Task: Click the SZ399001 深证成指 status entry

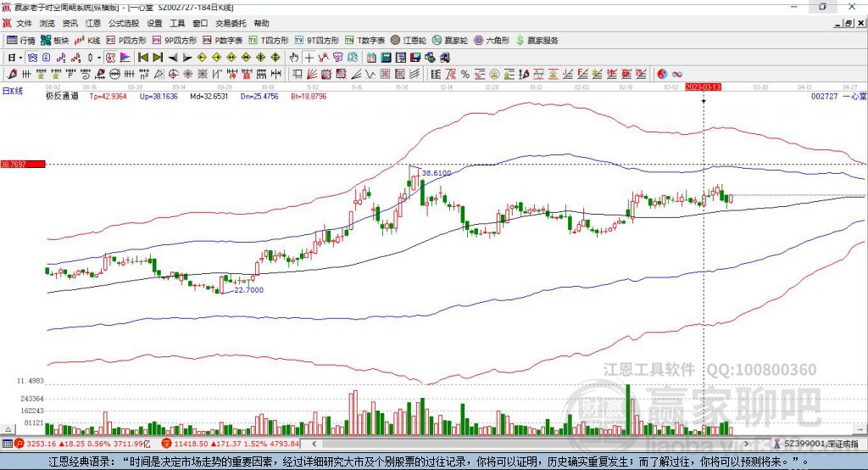Action: [816, 444]
